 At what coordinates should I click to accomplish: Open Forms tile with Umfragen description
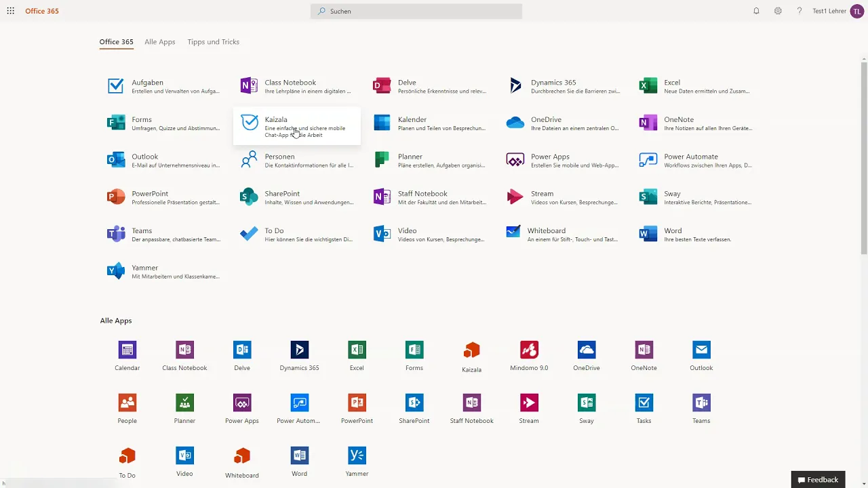coord(163,123)
